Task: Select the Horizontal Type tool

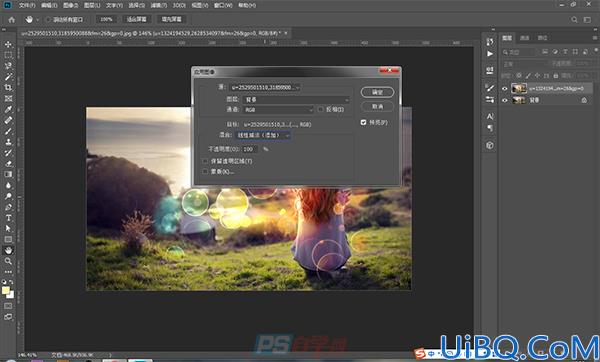Action: pos(8,218)
